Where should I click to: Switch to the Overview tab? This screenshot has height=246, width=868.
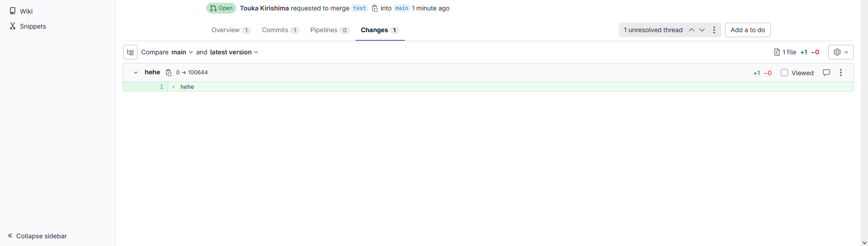pos(230,30)
